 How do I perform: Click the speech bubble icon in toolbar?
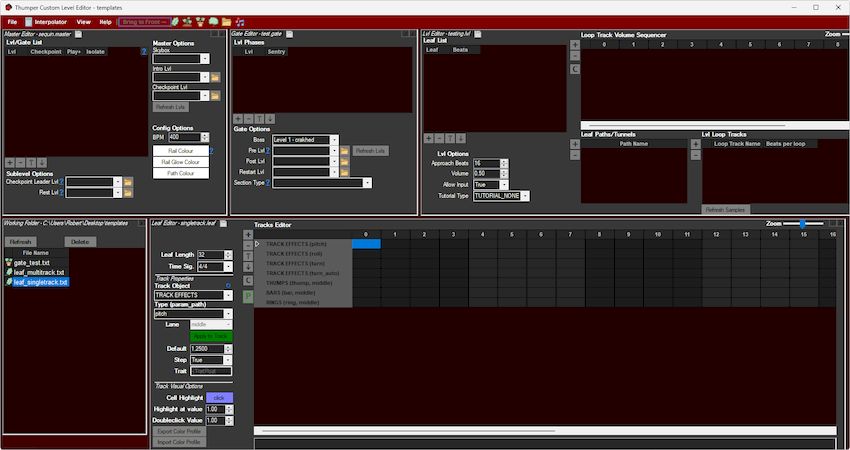(214, 21)
